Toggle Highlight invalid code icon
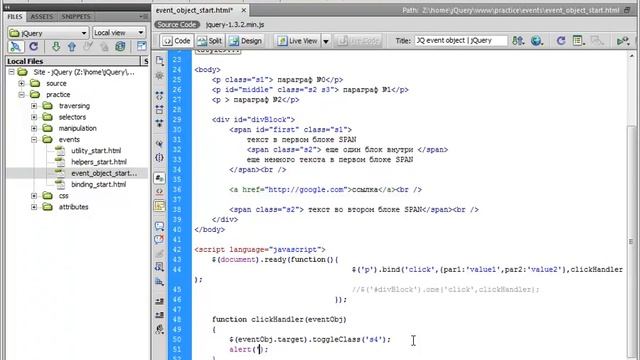 (160, 191)
